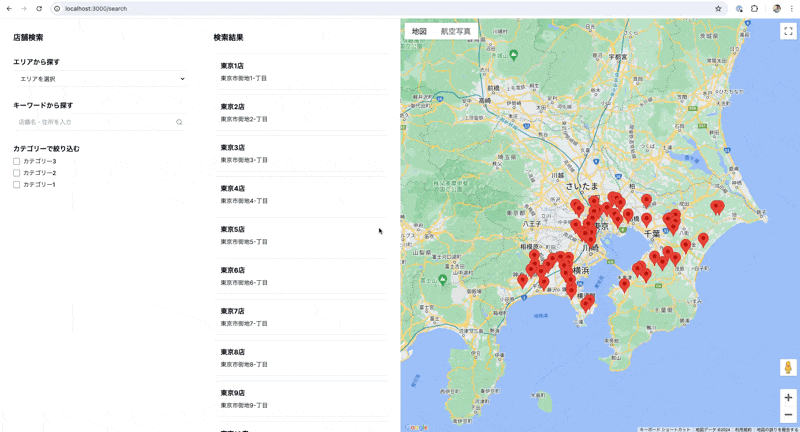
Task: Zoom out the map with minus button
Action: point(788,415)
